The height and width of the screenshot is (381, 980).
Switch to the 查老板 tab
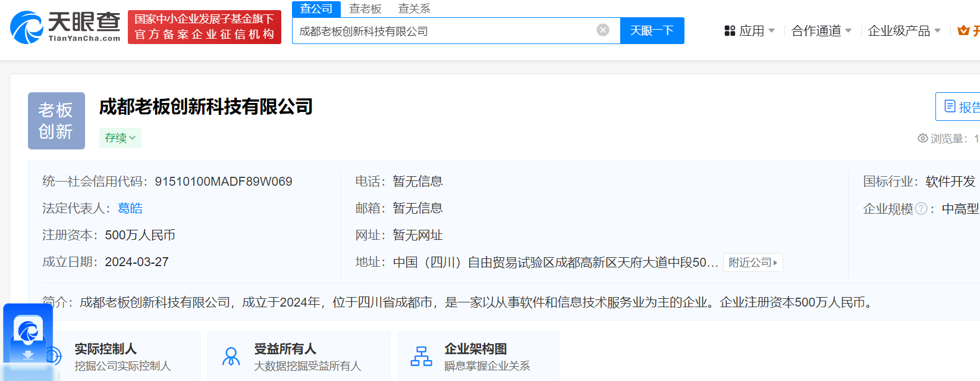pos(365,9)
